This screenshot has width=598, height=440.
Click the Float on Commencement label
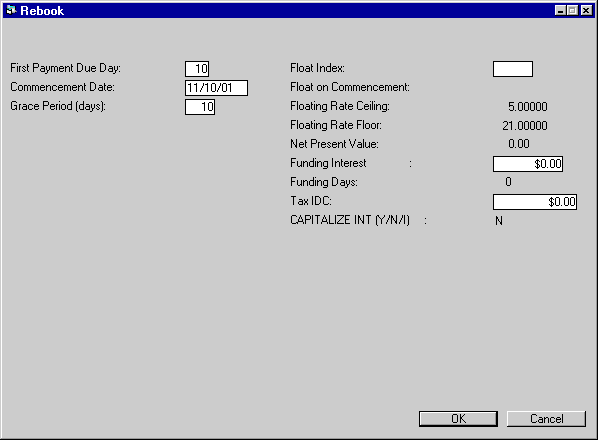tap(350, 87)
